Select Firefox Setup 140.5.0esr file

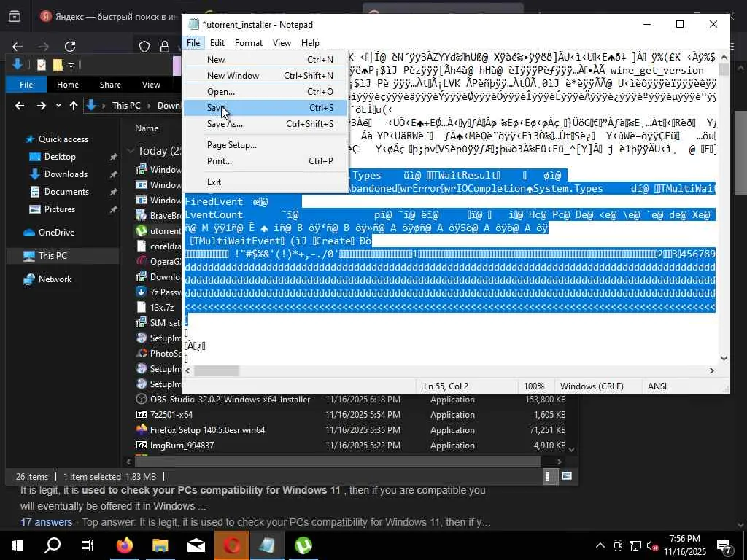click(207, 430)
